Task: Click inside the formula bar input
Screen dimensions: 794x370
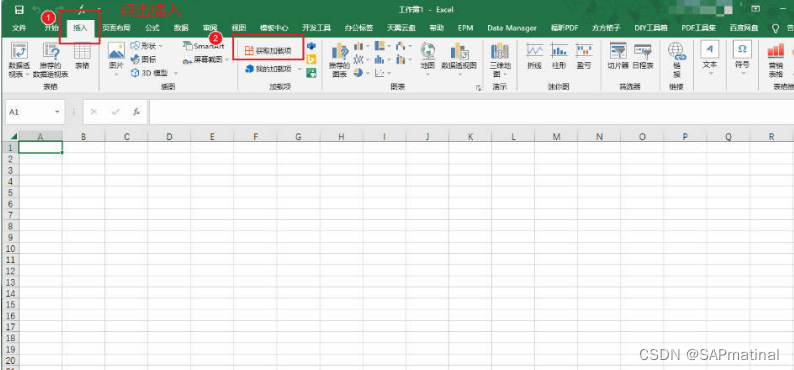Action: [471, 112]
